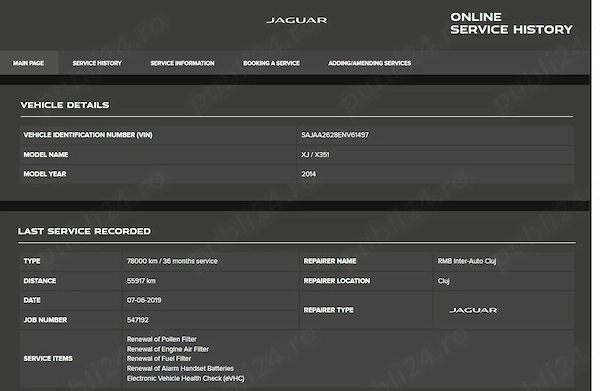600x391 pixels.
Task: Click the Repairer Name label
Action: pyautogui.click(x=330, y=261)
